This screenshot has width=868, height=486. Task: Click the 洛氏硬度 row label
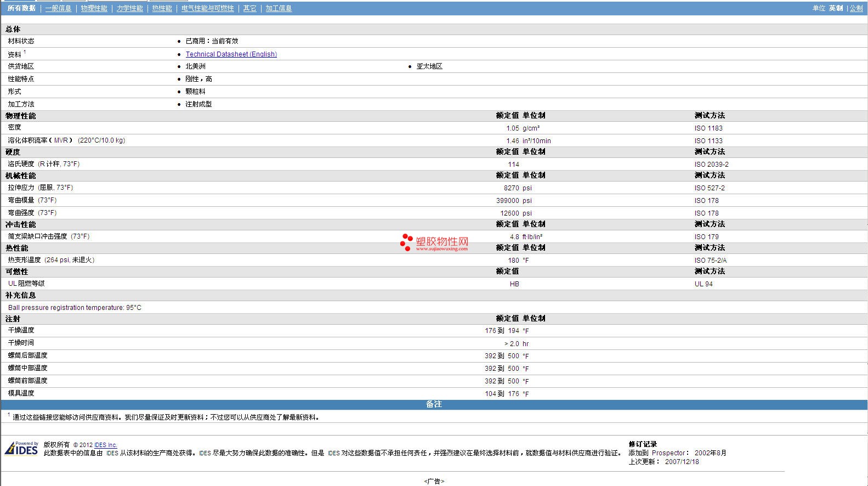[x=43, y=164]
